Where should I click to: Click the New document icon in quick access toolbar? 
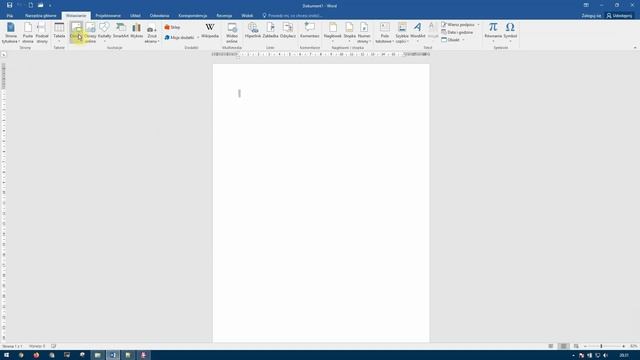click(31, 5)
